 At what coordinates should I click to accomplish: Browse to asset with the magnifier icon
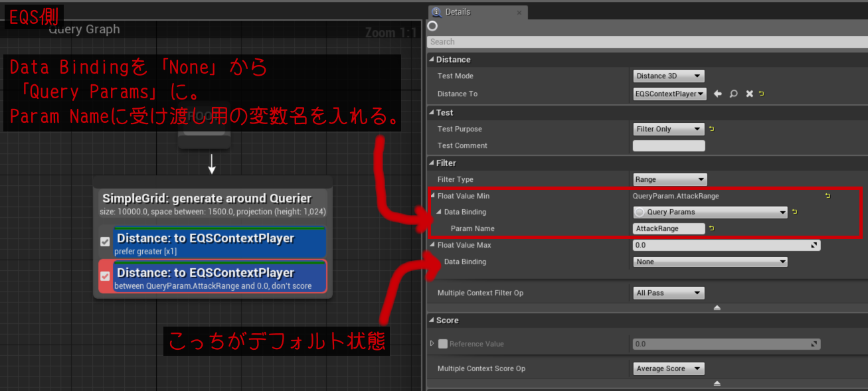pyautogui.click(x=733, y=94)
